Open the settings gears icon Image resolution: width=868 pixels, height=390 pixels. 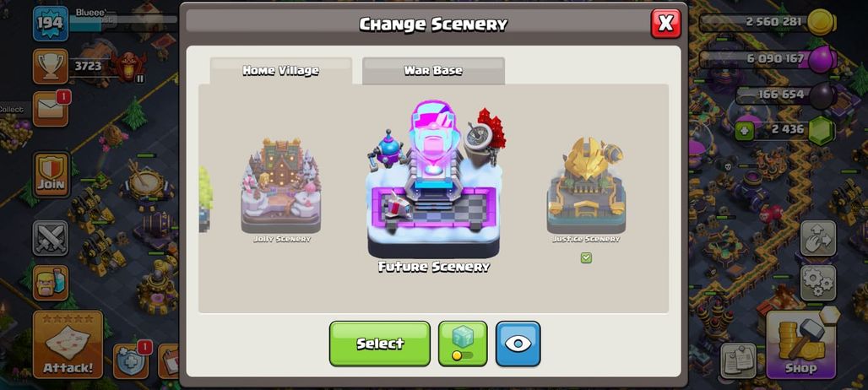pos(817,283)
